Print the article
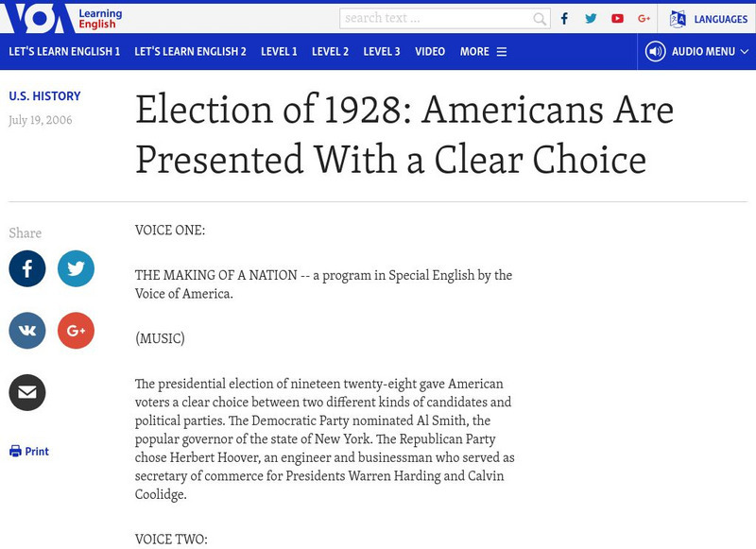Viewport: 756px width, 549px height. point(29,452)
